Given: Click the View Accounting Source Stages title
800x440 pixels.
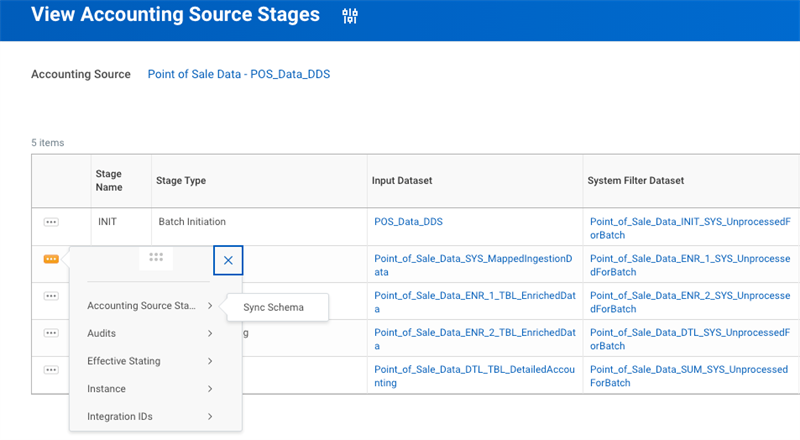Looking at the screenshot, I should click(x=175, y=14).
